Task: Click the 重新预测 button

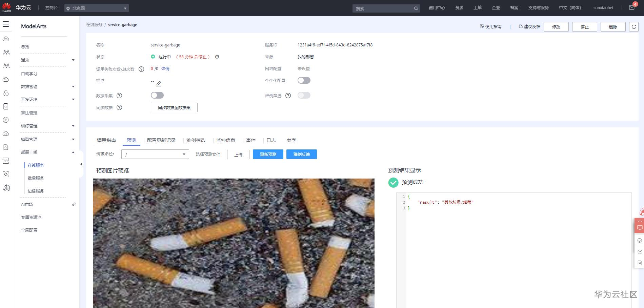Action: [x=268, y=154]
